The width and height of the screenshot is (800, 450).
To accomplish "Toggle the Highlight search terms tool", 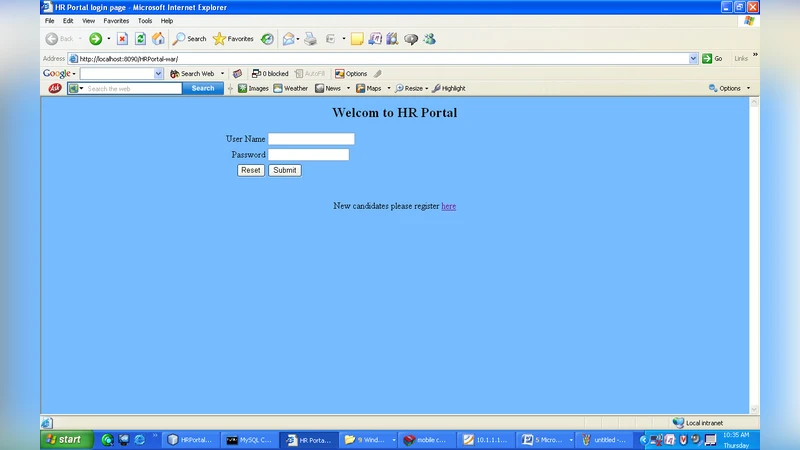I will pyautogui.click(x=448, y=88).
